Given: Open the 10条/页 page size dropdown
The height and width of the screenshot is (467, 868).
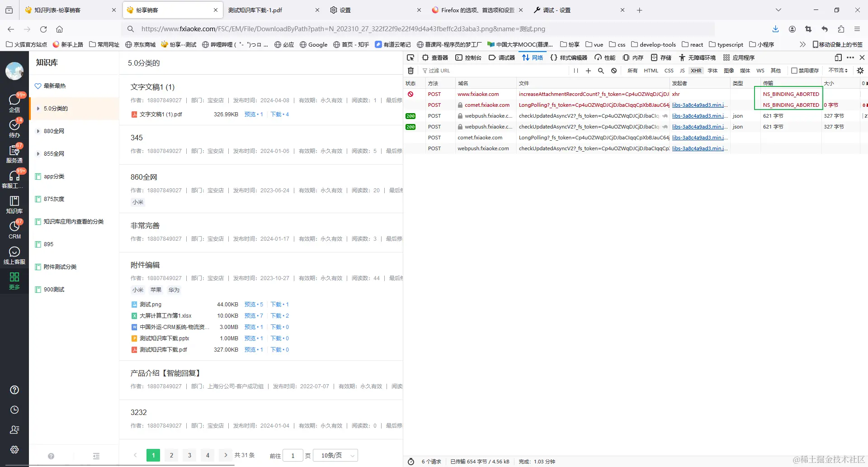Looking at the screenshot, I should pyautogui.click(x=335, y=455).
